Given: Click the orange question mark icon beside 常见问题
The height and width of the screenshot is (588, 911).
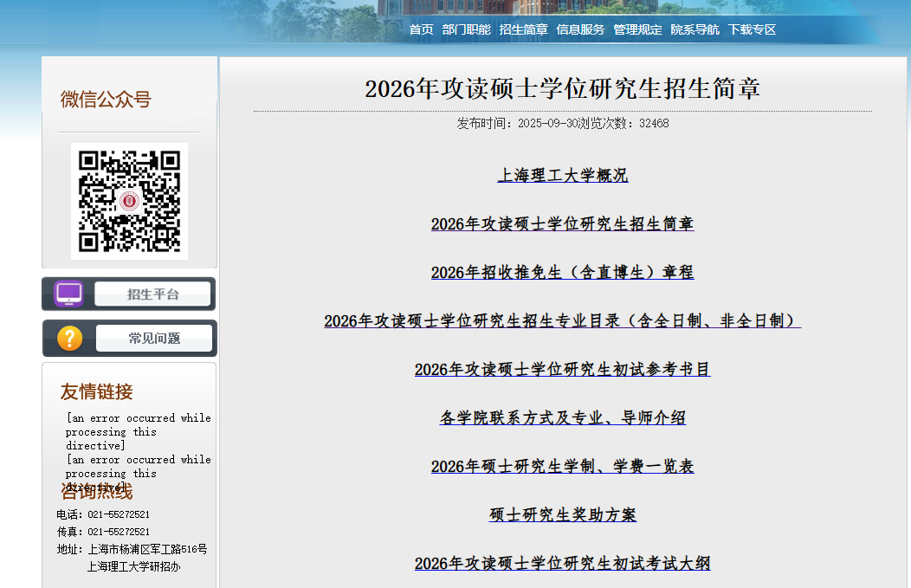Looking at the screenshot, I should (x=68, y=338).
